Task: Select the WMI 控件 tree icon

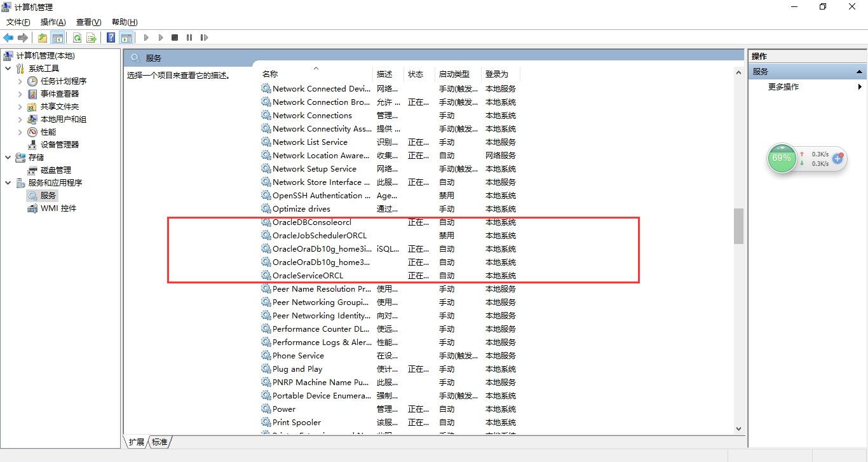Action: (x=32, y=208)
